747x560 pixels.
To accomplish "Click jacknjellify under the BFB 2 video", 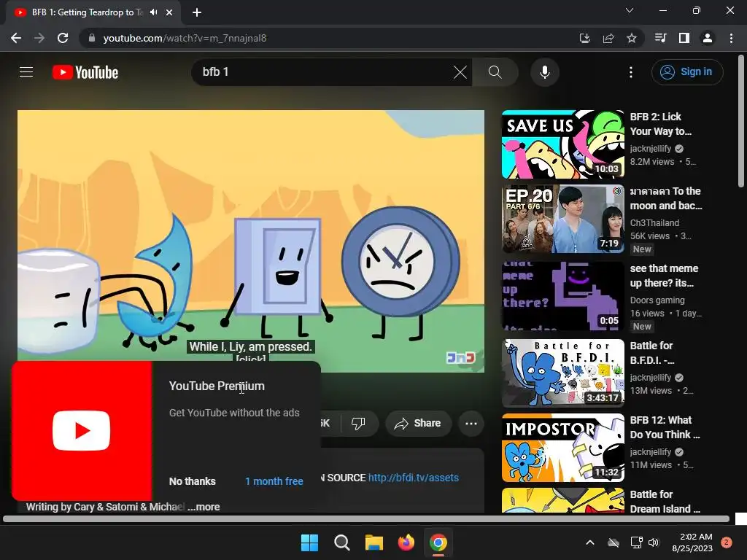I will [x=650, y=149].
